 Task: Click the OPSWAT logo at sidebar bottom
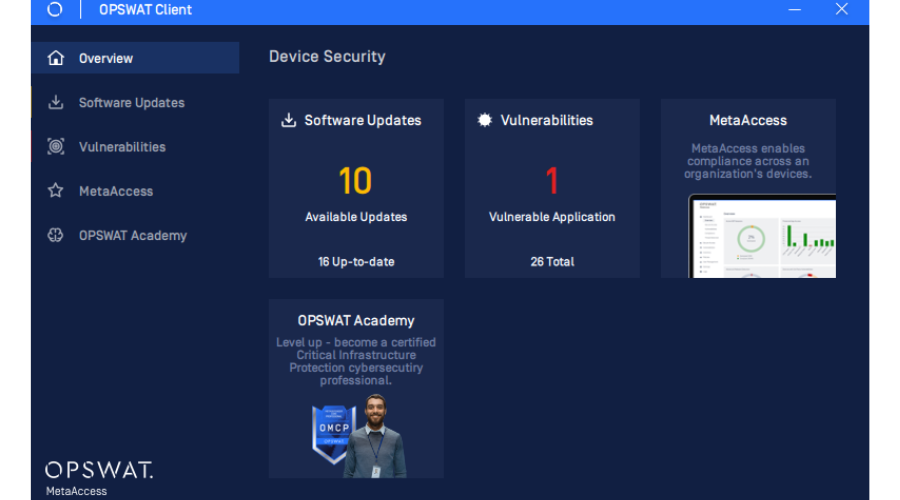[99, 470]
